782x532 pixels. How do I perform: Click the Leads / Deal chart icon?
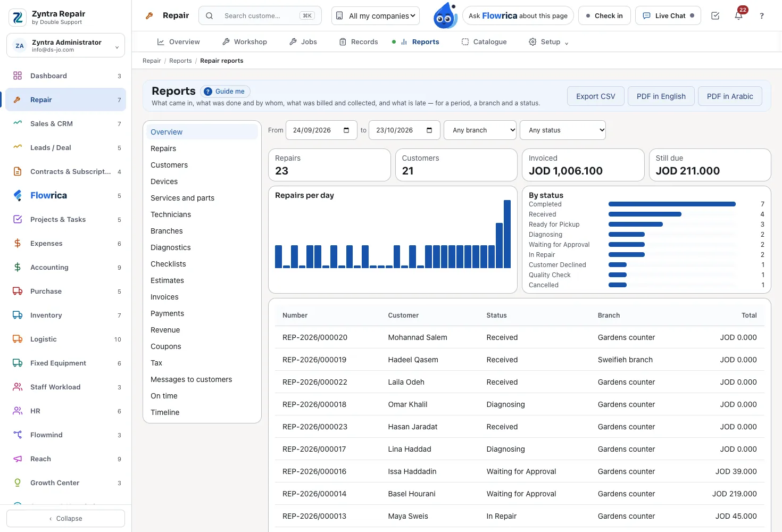(18, 147)
